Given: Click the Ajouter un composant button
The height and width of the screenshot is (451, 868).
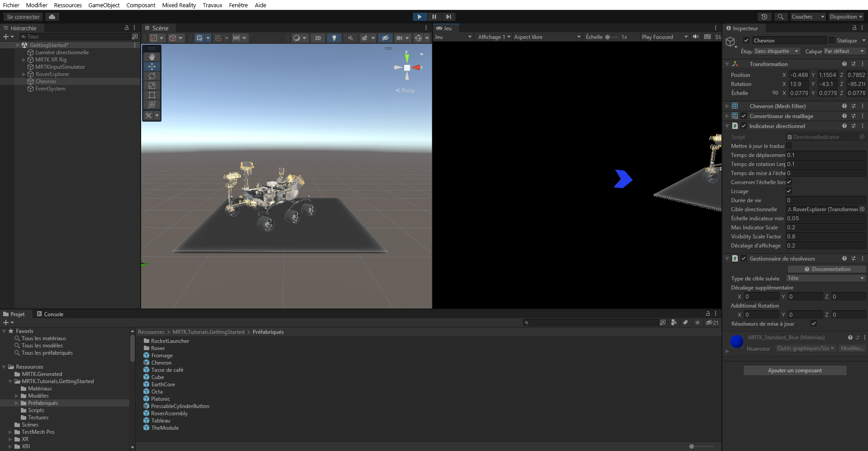Looking at the screenshot, I should tap(795, 370).
